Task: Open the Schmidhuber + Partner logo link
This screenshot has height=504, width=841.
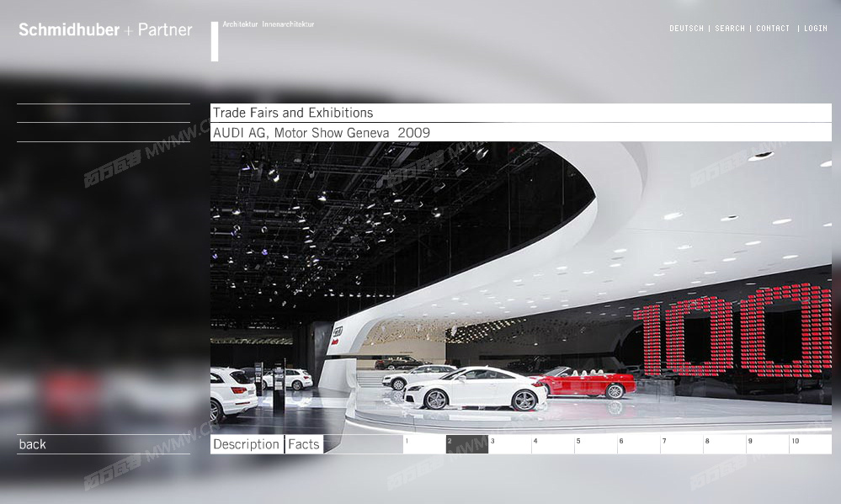Action: click(105, 29)
